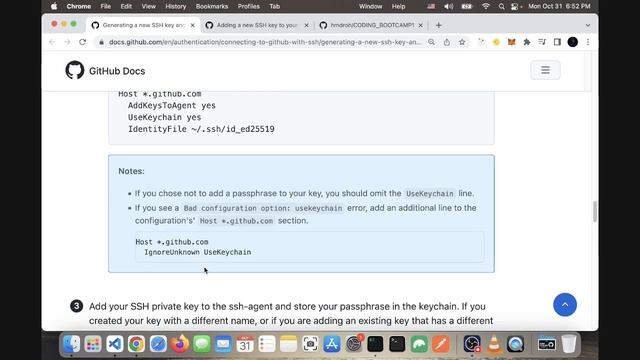Open Finder from the Dock
Viewport: 640px width, 360px height.
(71, 344)
